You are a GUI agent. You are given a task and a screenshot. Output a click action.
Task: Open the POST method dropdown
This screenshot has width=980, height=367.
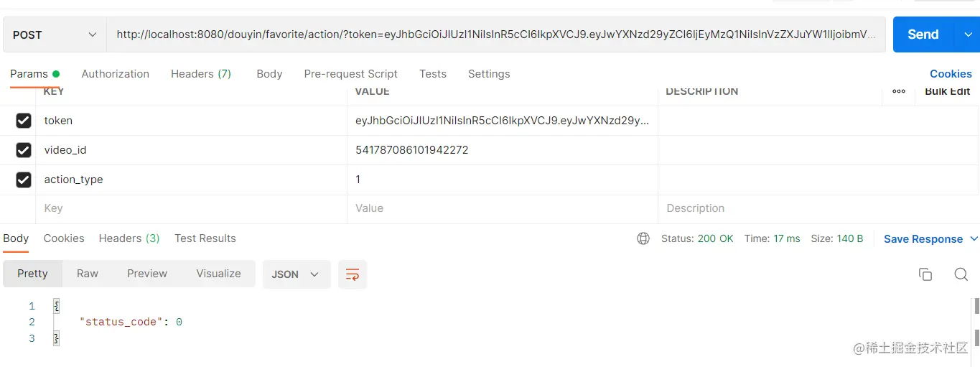[x=55, y=34]
